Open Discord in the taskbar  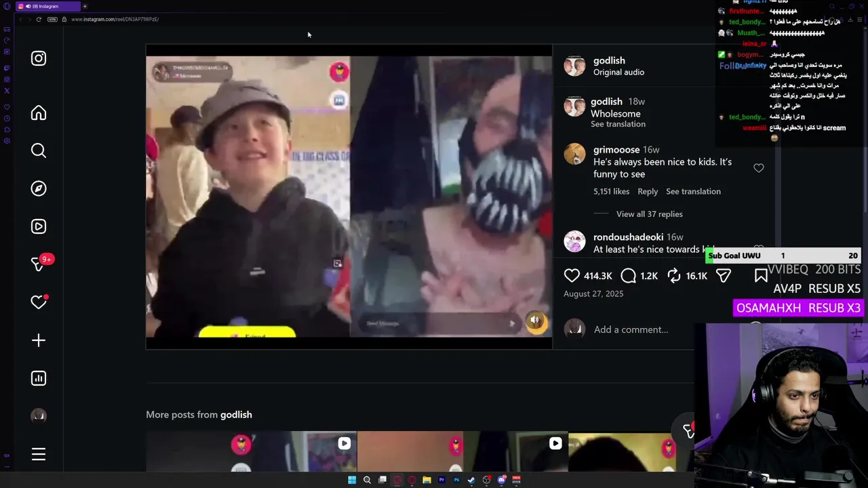pyautogui.click(x=502, y=480)
